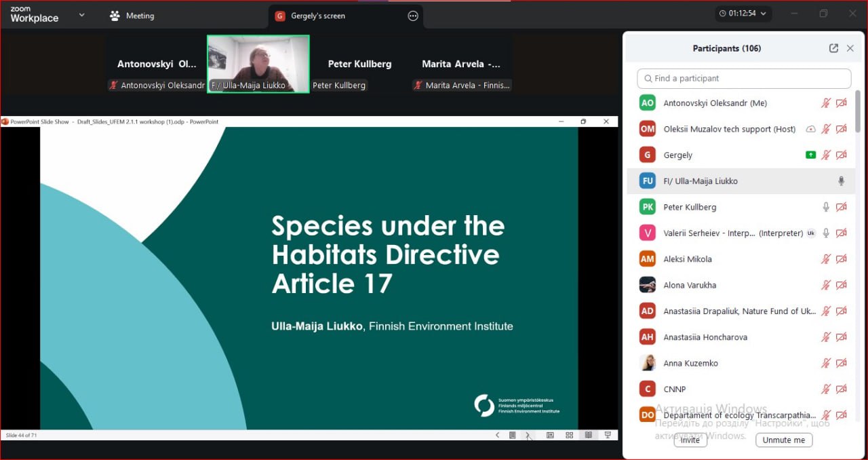868x460 pixels.
Task: Close the Participants panel
Action: (x=850, y=48)
